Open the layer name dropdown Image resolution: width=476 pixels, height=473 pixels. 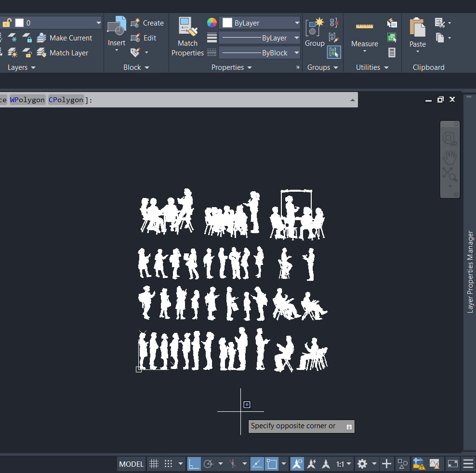click(98, 23)
